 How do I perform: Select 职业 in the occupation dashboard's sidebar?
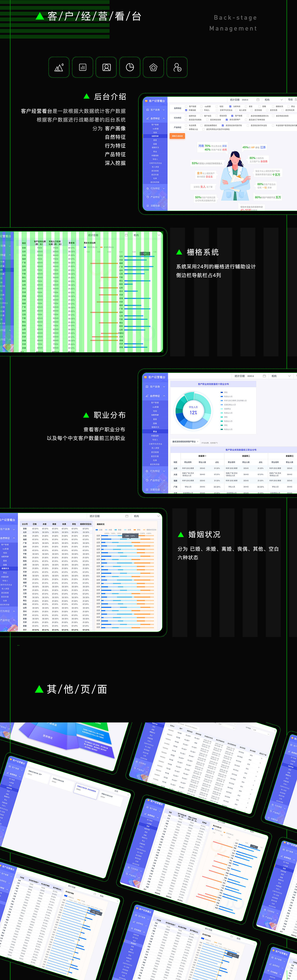(155, 431)
